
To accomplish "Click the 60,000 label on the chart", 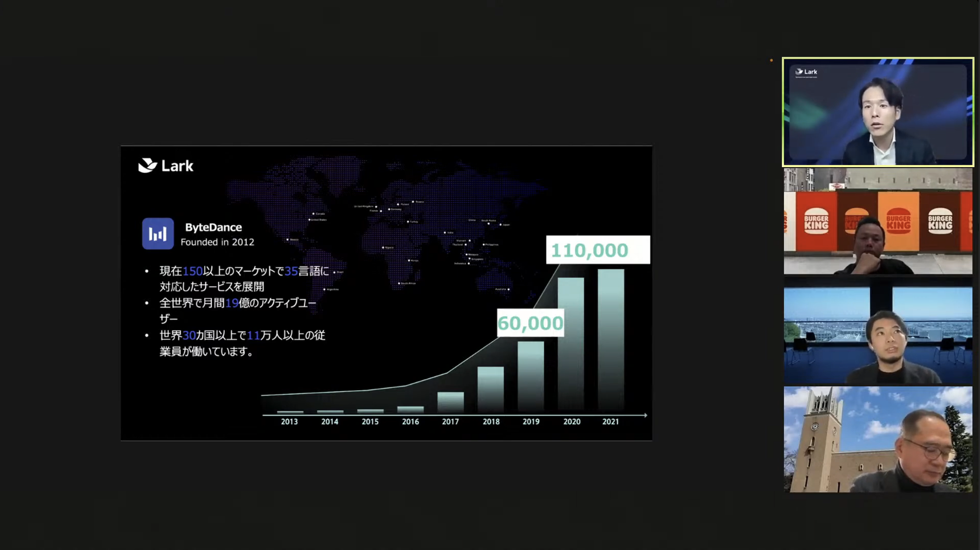I will pos(530,323).
